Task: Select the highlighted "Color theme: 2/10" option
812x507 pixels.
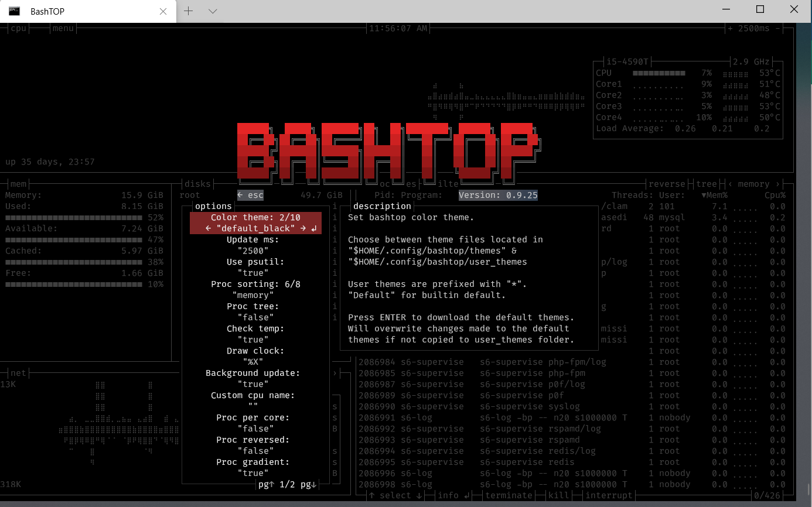Action: click(255, 217)
